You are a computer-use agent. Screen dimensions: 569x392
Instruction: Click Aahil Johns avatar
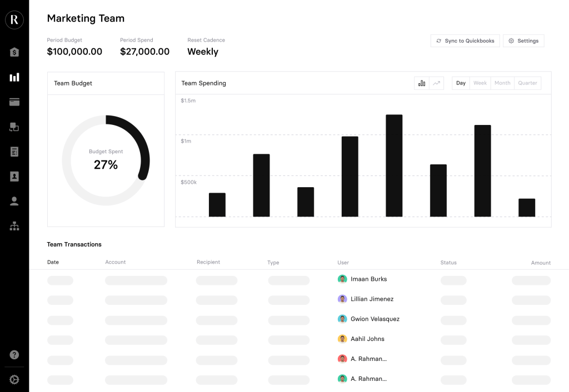pos(342,339)
